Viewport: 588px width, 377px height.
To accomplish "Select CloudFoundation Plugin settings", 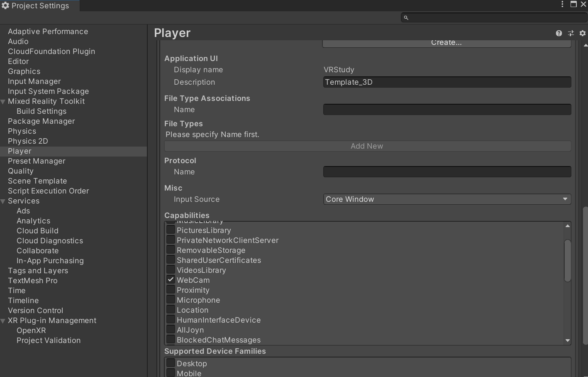I will (51, 51).
